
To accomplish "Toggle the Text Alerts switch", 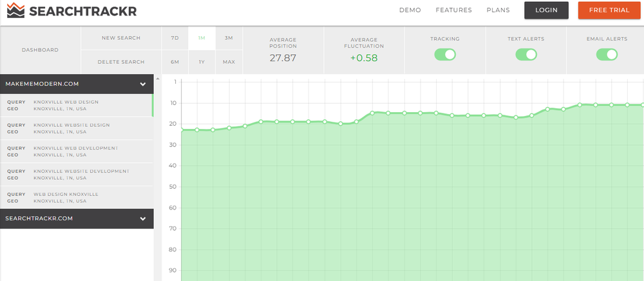I will [x=526, y=55].
